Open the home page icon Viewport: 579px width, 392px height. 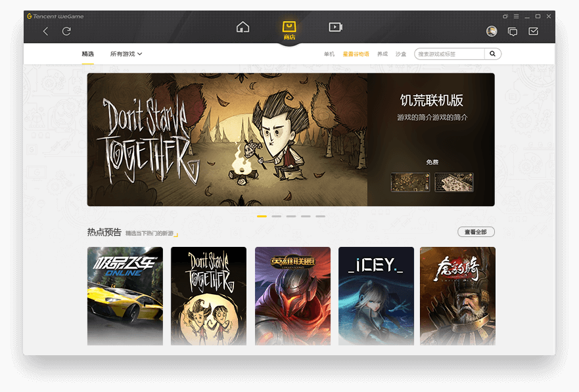pyautogui.click(x=243, y=27)
